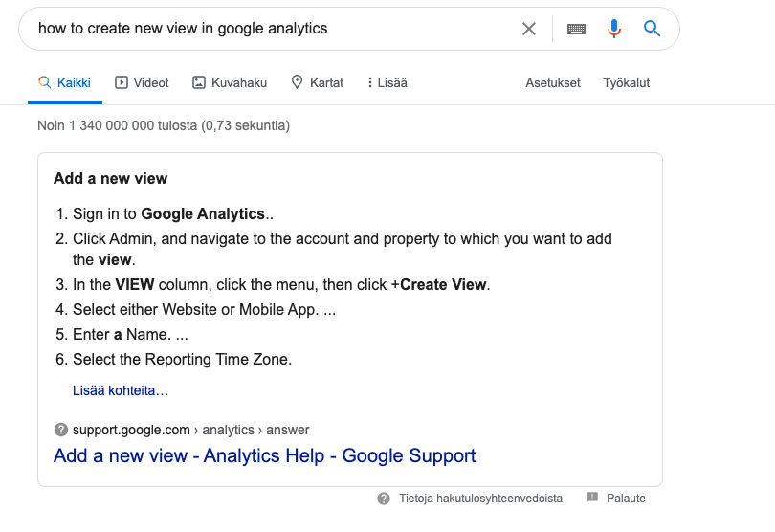Open the on-screen keyboard icon
This screenshot has width=775, height=532.
tap(576, 29)
